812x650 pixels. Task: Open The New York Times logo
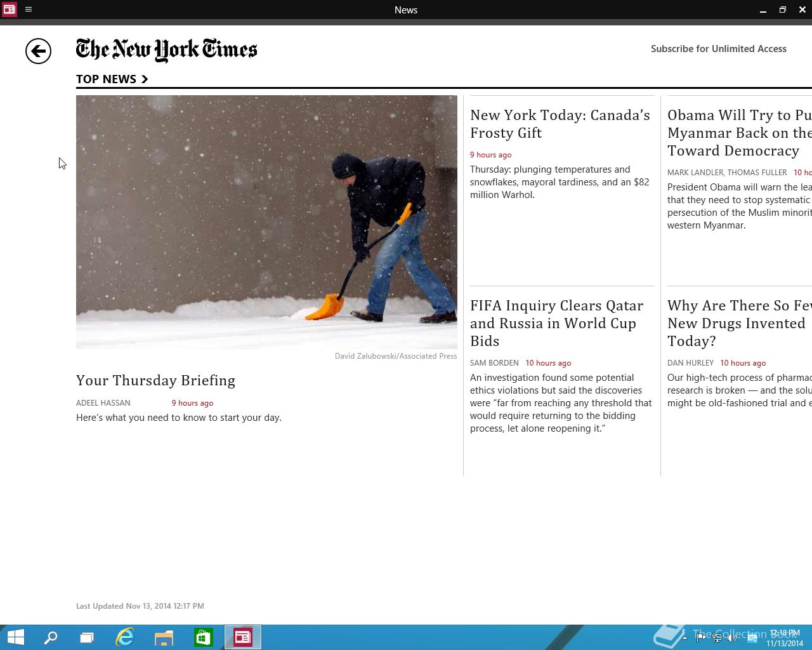pos(166,50)
